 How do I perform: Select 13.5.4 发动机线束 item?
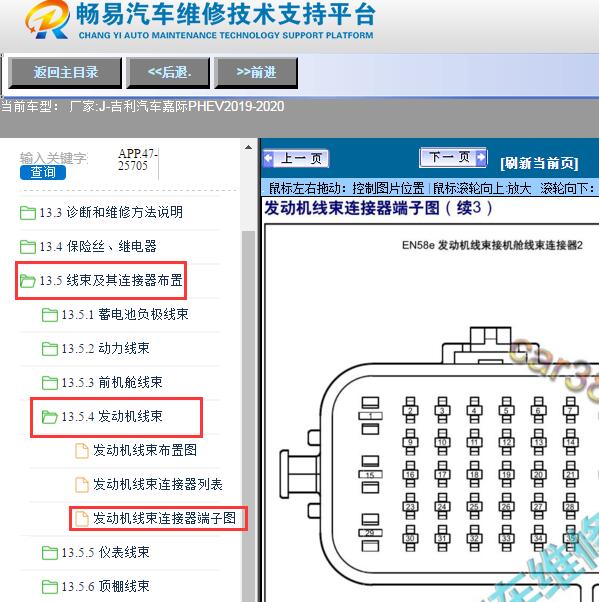pos(112,416)
